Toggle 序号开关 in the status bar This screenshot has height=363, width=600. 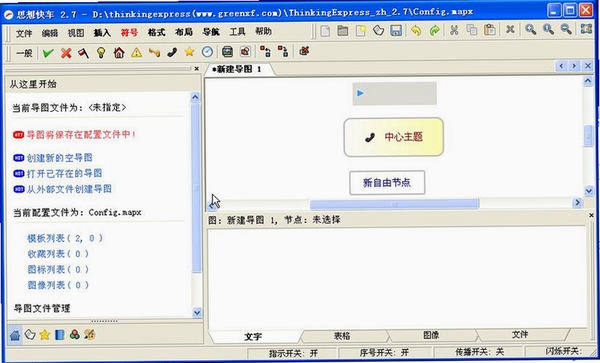[384, 352]
